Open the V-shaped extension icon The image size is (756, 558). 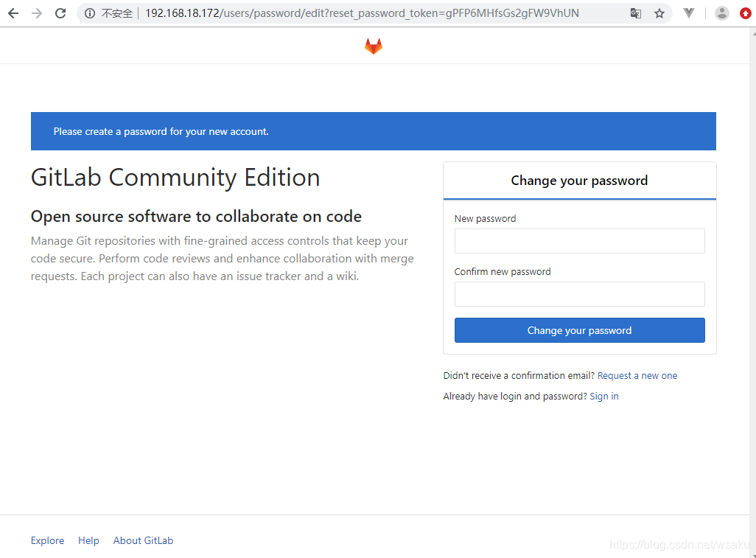689,13
